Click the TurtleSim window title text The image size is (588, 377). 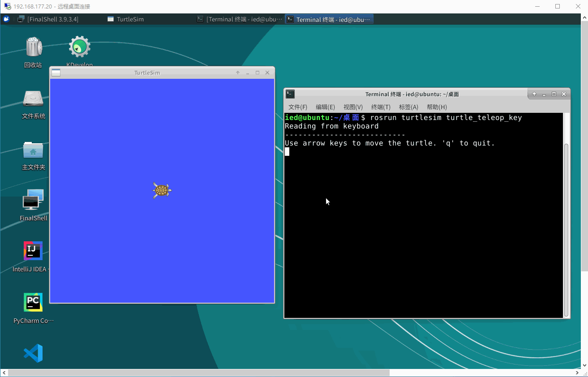pyautogui.click(x=147, y=73)
